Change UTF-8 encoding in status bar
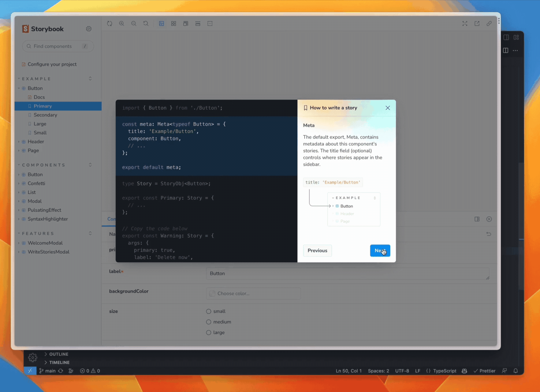 402,371
